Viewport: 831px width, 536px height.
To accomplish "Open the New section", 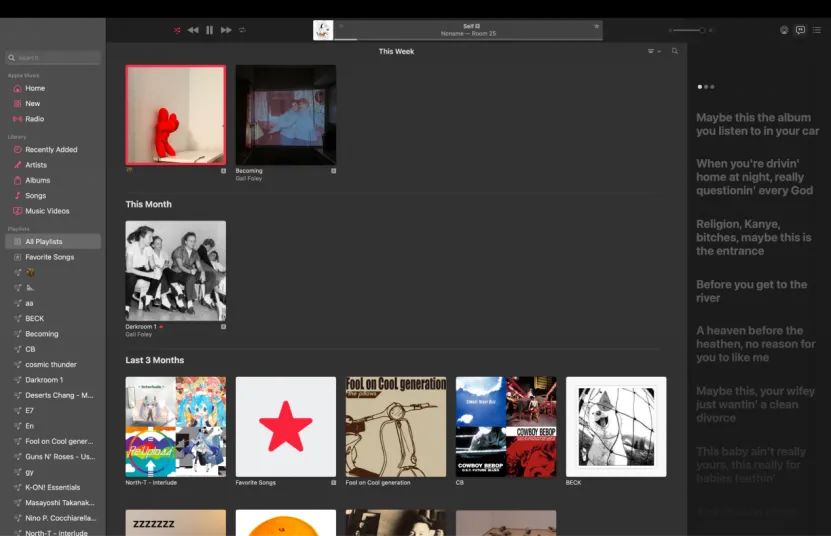I will click(x=53, y=104).
